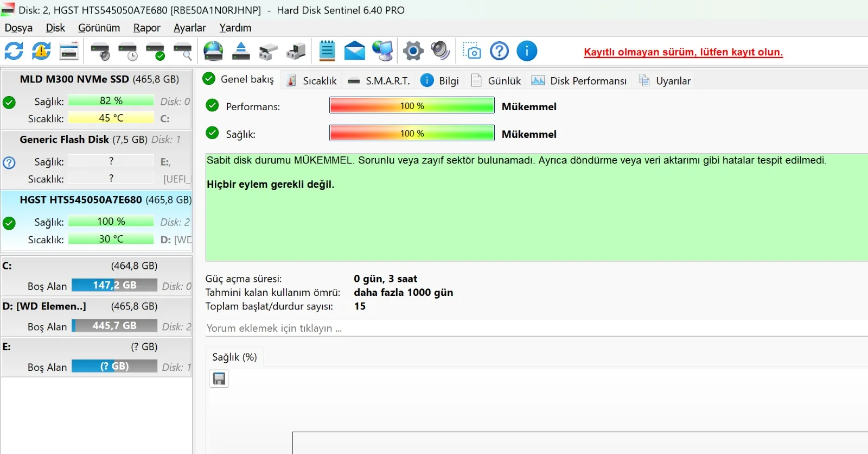Click the disk panel window toolbar icon

69,51
